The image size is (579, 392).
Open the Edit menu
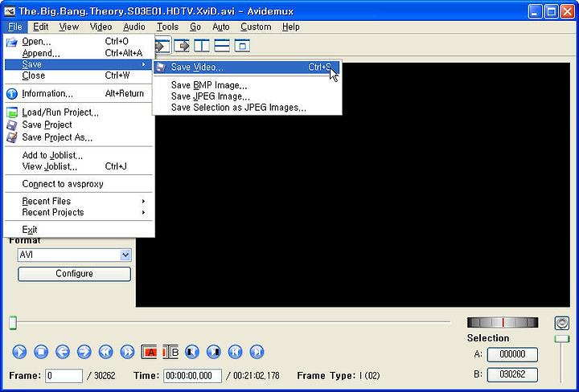[41, 27]
